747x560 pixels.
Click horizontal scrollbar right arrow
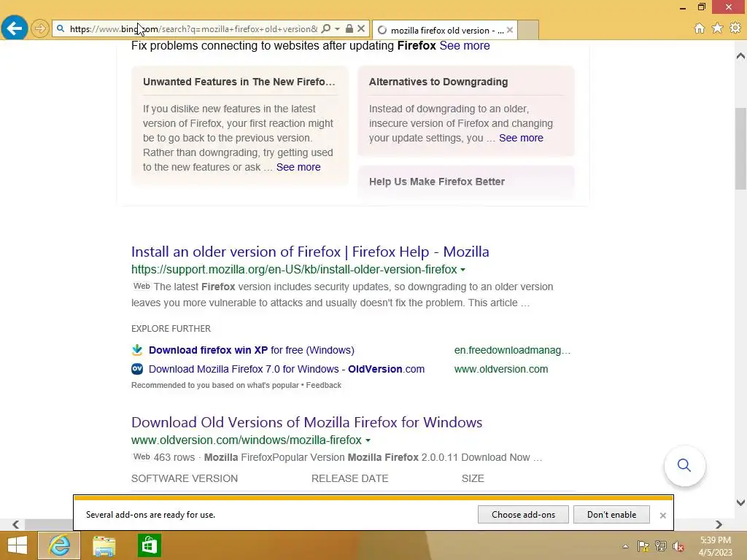[x=719, y=525]
